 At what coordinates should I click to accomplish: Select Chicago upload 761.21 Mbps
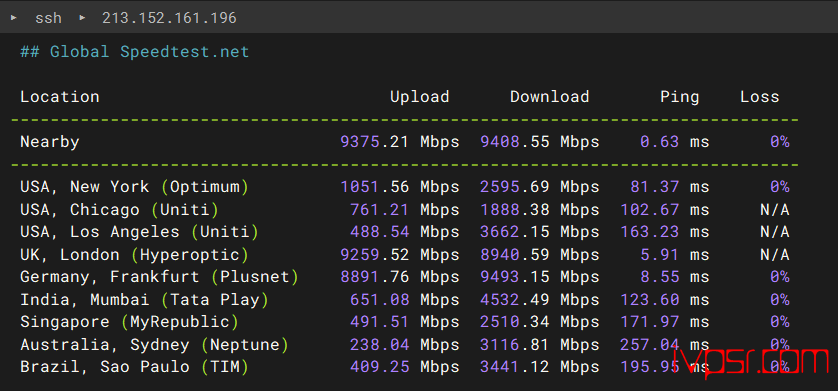(405, 209)
